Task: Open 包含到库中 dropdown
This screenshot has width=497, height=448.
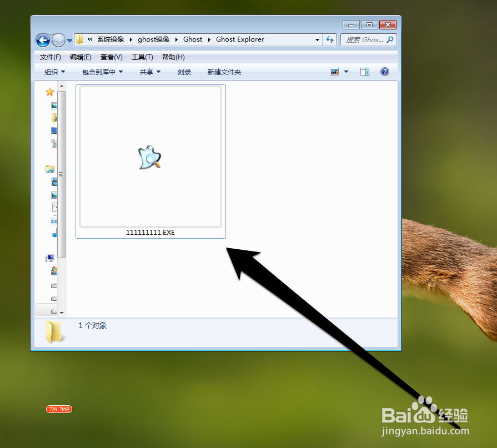Action: 102,72
